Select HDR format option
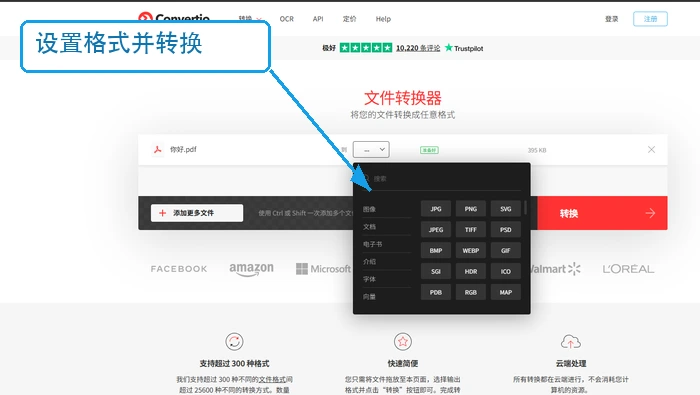The height and width of the screenshot is (395, 700). point(471,271)
